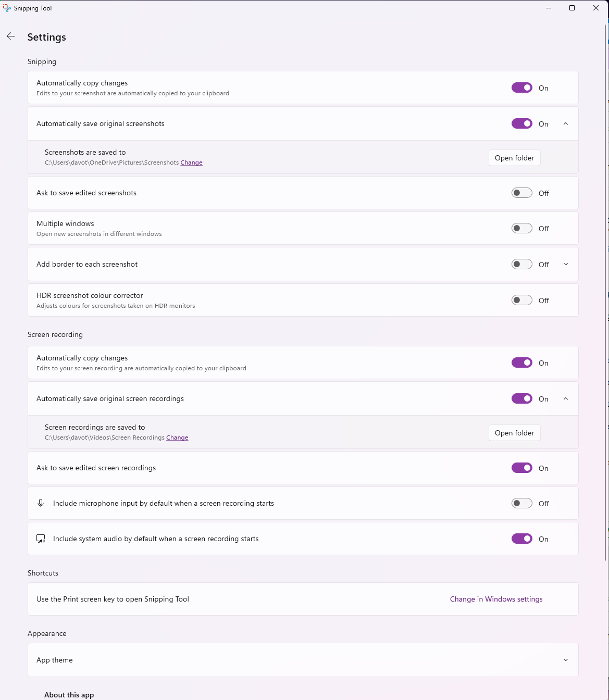
Task: Enable Ask to save edited screenshots
Action: pyautogui.click(x=521, y=193)
